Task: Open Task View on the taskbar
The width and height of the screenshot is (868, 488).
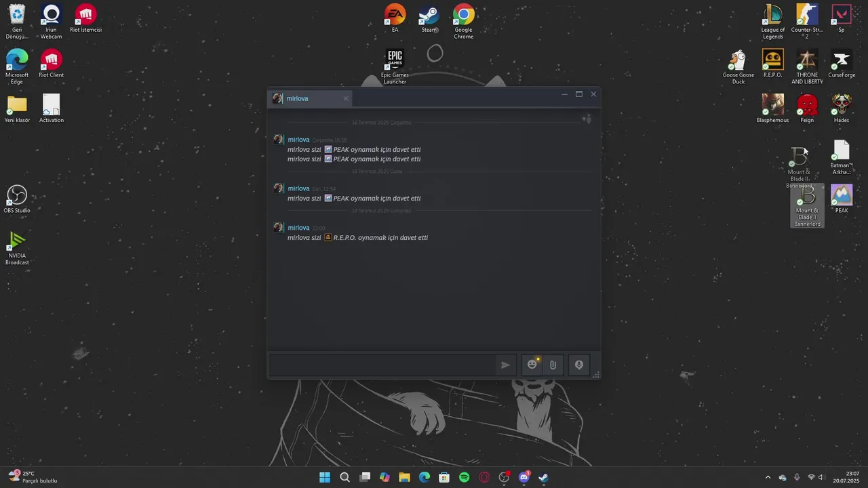Action: [x=365, y=477]
